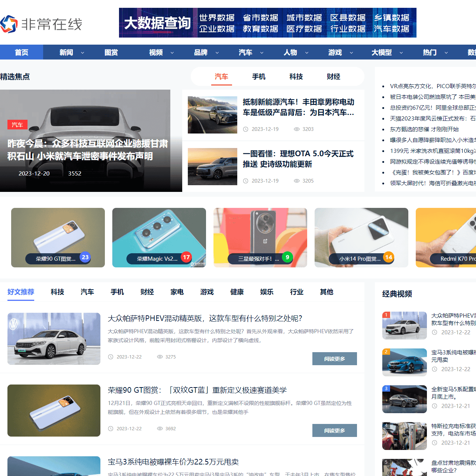Open the 宝马3系纯电被曝裸车价 article title

click(173, 462)
